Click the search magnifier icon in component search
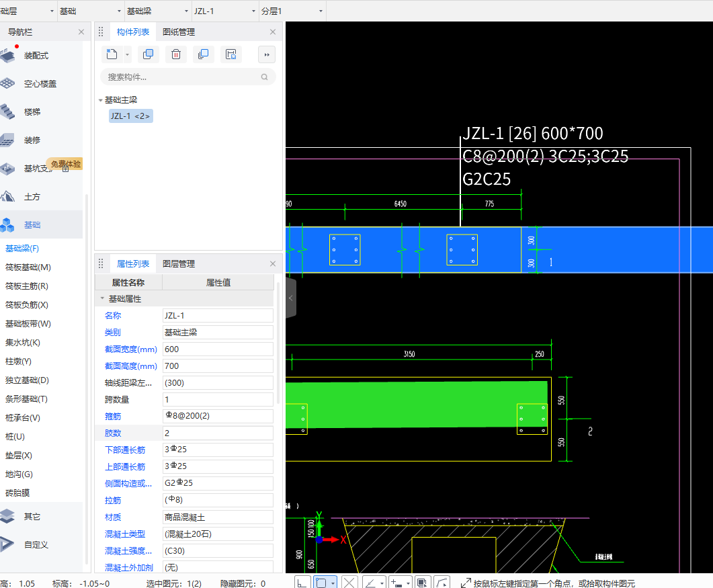The image size is (713, 588). (264, 77)
